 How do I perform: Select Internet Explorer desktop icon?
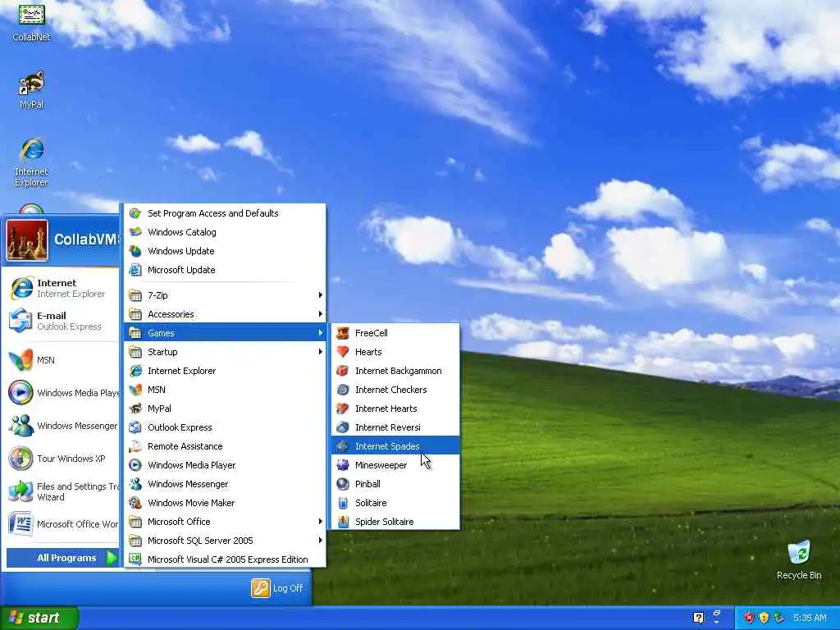click(x=32, y=162)
